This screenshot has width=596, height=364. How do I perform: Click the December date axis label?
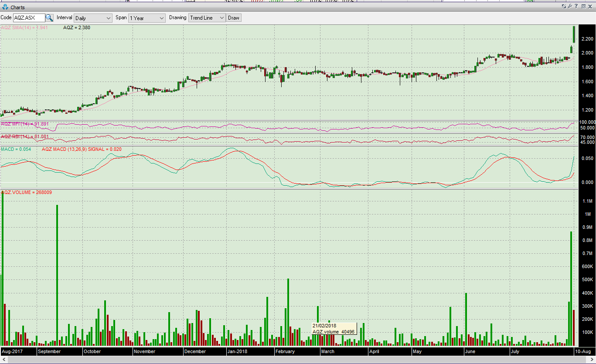[195, 351]
